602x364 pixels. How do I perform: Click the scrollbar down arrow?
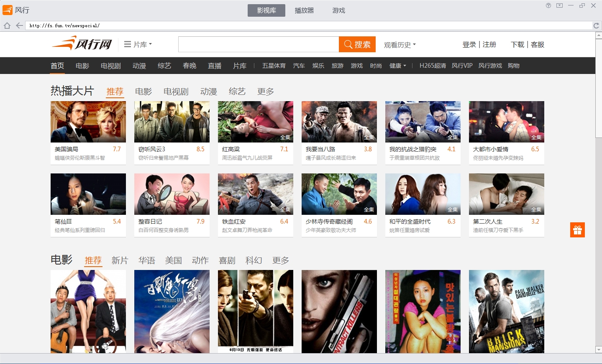point(598,349)
